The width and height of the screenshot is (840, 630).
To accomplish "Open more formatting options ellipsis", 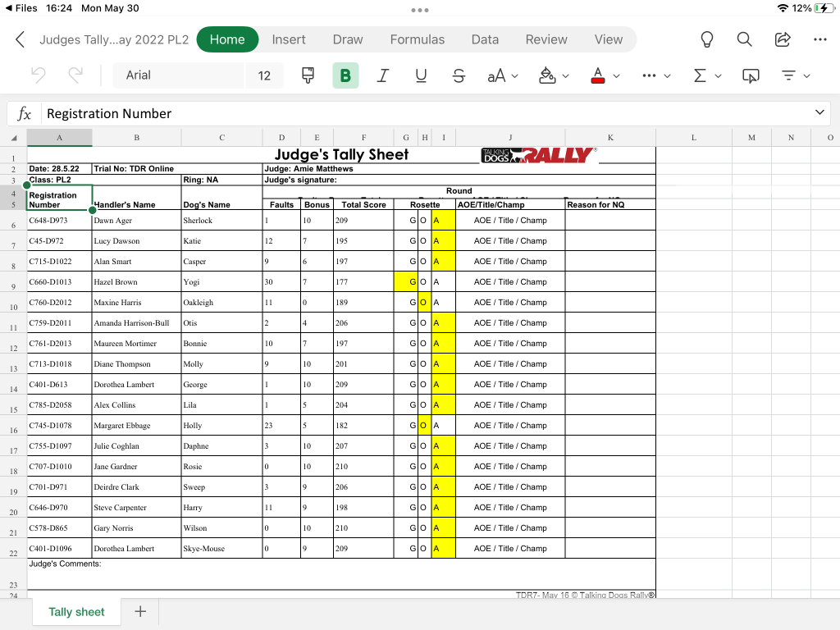I will [649, 75].
